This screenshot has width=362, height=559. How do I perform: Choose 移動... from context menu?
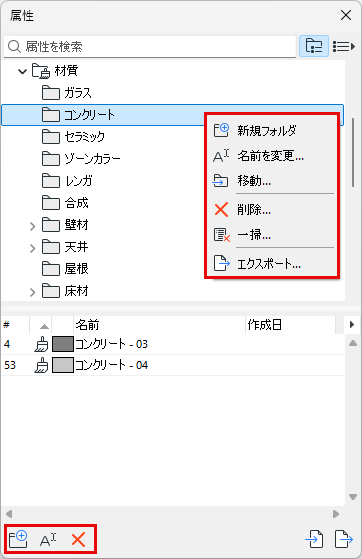click(271, 181)
